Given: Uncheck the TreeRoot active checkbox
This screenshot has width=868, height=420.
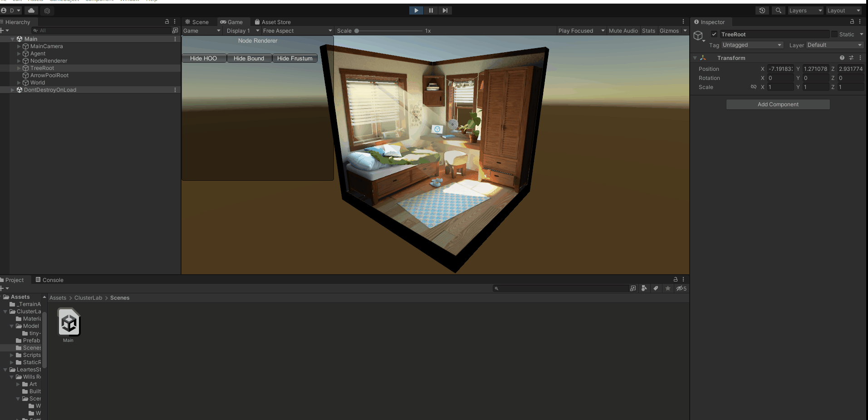Looking at the screenshot, I should [x=714, y=34].
